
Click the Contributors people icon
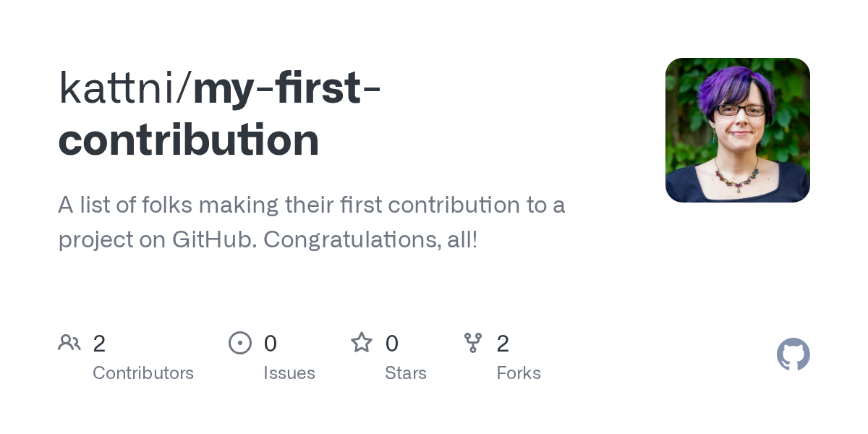pos(69,342)
